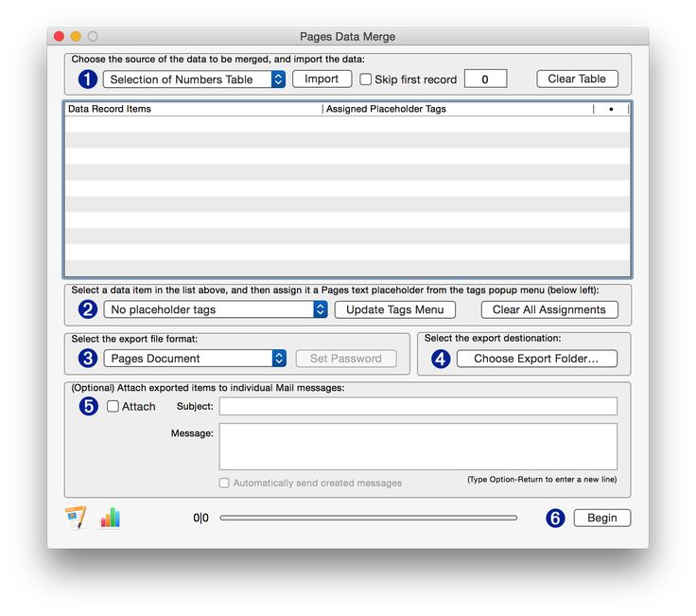Click the skip record count field
Image resolution: width=696 pixels, height=616 pixels.
(485, 79)
